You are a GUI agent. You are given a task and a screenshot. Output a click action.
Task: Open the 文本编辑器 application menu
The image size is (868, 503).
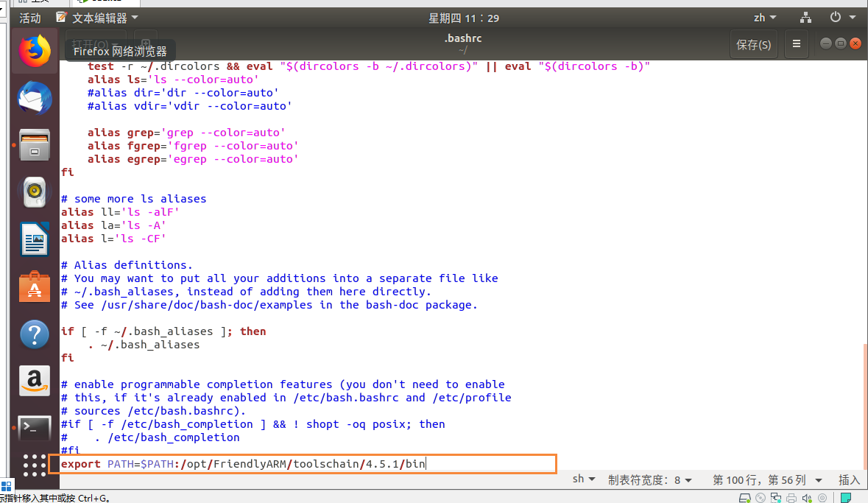[x=105, y=18]
